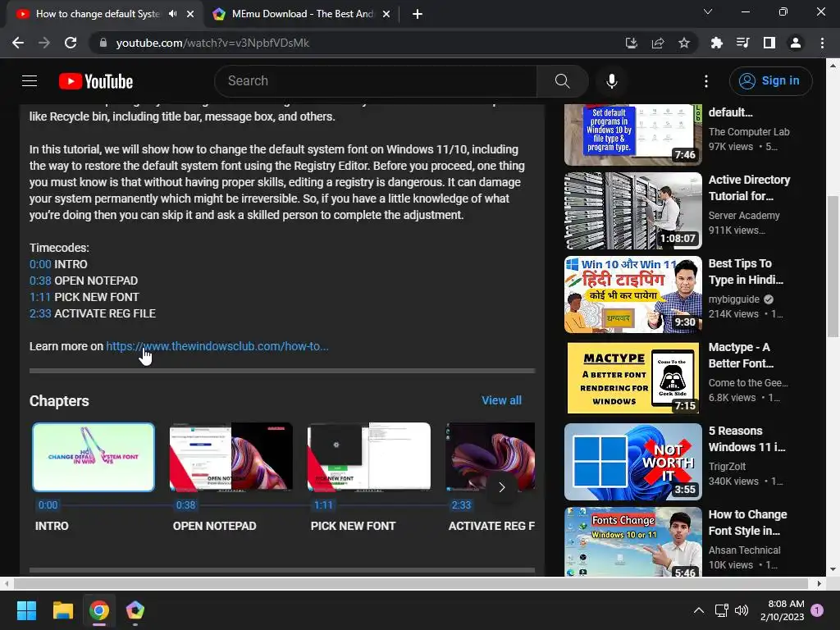
Task: View all chapters
Action: click(x=501, y=400)
